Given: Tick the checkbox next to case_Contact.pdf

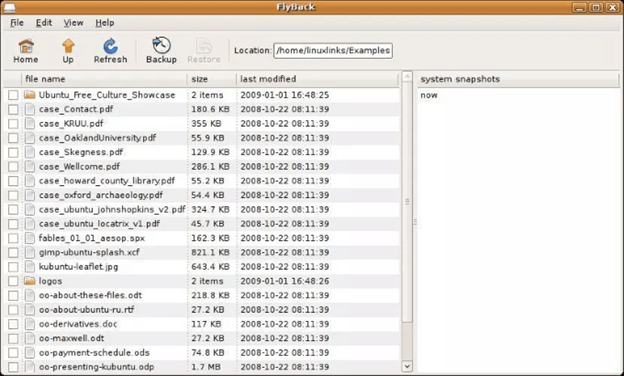Looking at the screenshot, I should tap(13, 109).
